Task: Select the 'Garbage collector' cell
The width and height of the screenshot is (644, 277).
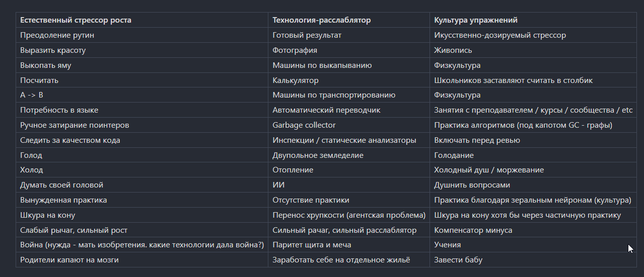Action: 304,125
